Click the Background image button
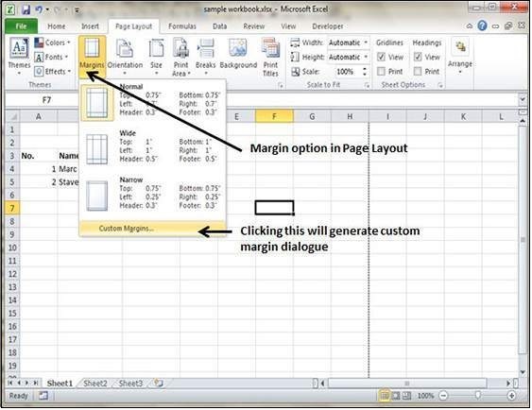532x410 pixels. pyautogui.click(x=238, y=54)
